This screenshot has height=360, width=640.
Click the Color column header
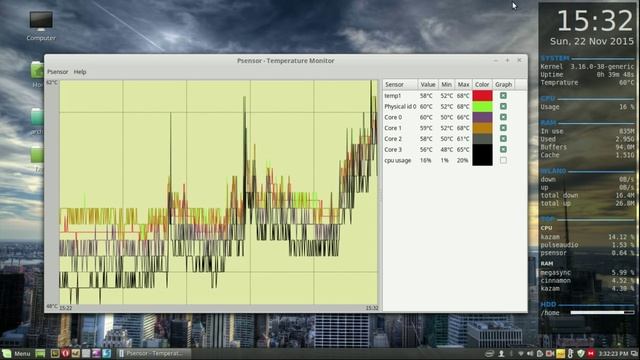click(482, 84)
